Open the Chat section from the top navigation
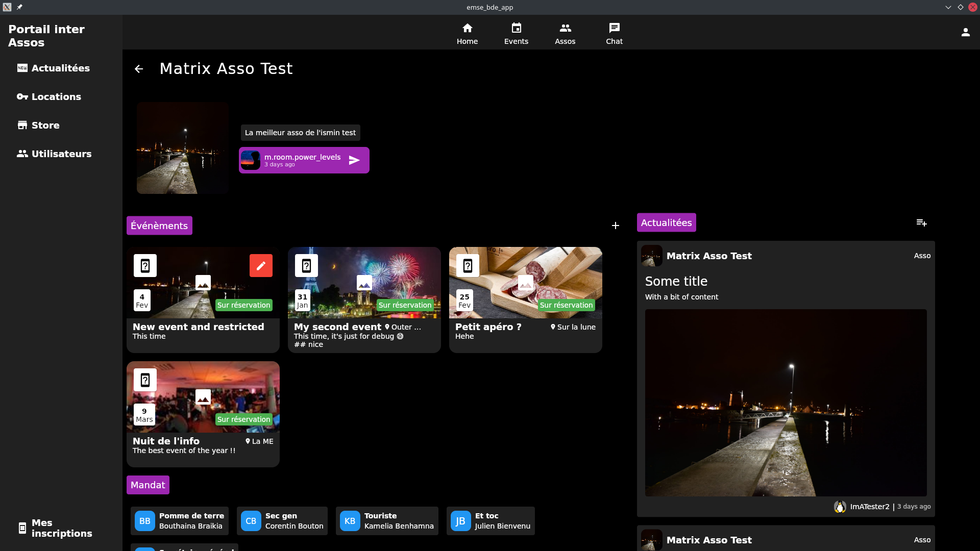The height and width of the screenshot is (551, 980). pyautogui.click(x=614, y=33)
